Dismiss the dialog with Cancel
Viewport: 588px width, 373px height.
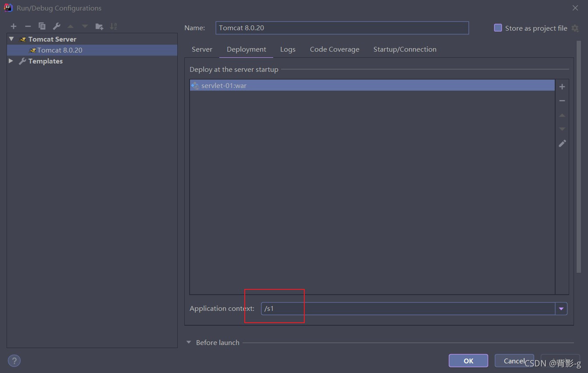pos(514,361)
